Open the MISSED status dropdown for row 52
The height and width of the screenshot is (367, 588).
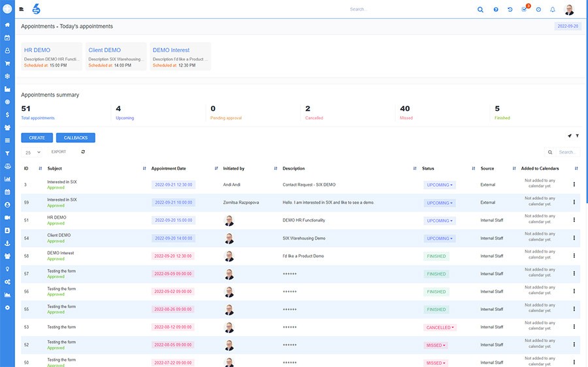tap(436, 345)
